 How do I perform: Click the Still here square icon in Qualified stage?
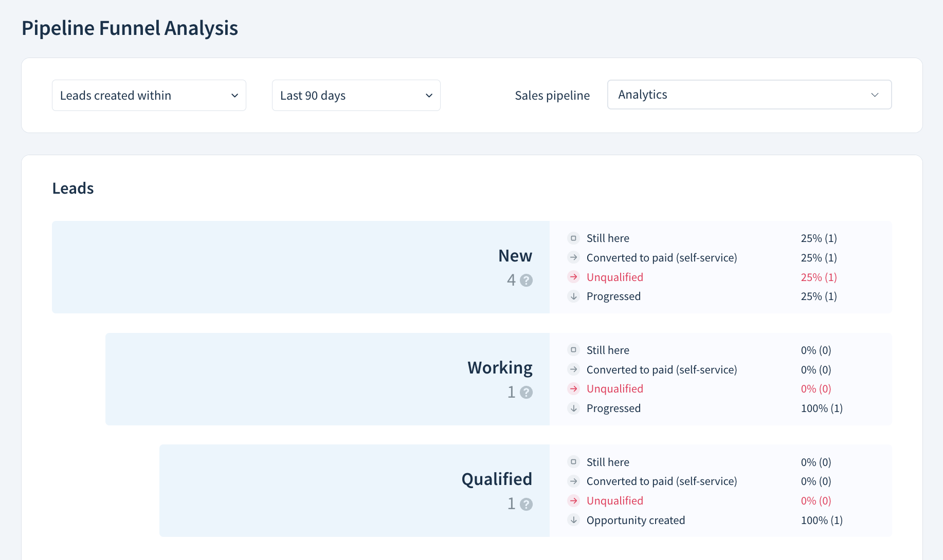tap(573, 461)
